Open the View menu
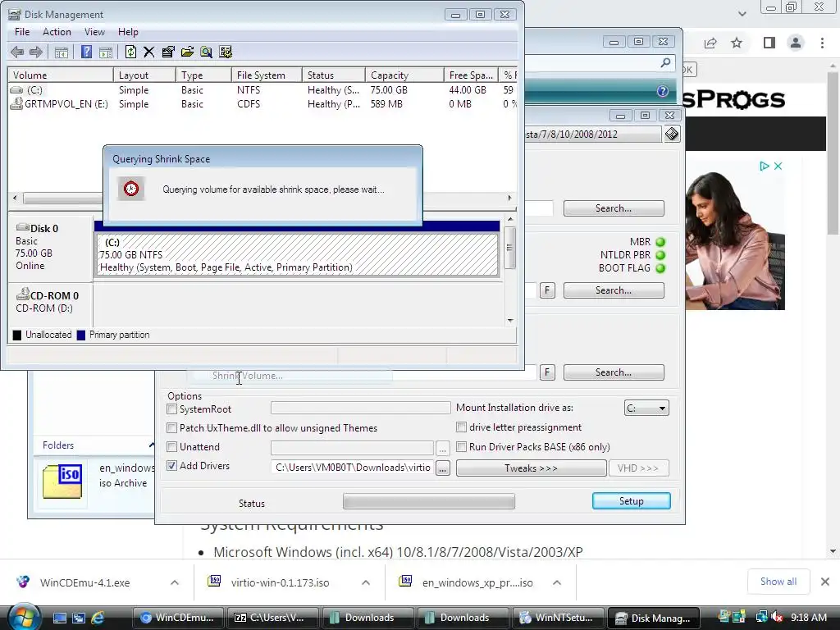Viewport: 840px width, 630px height. 94,32
